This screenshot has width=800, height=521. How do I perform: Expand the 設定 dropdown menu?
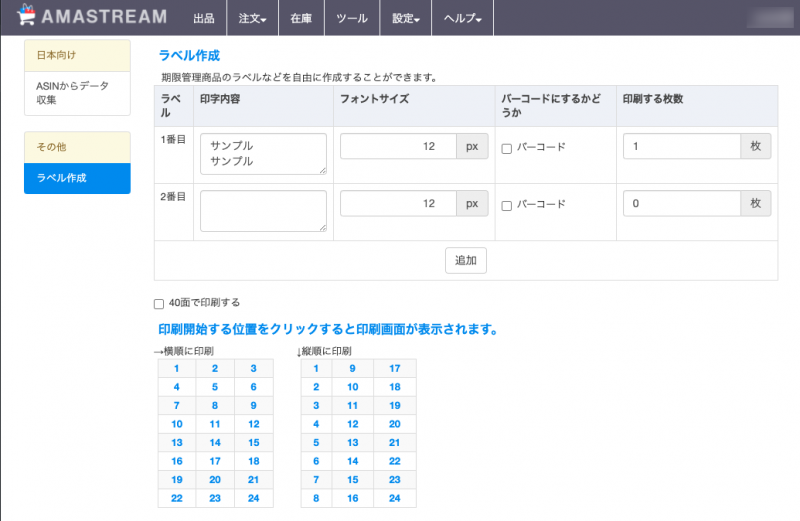coord(406,18)
